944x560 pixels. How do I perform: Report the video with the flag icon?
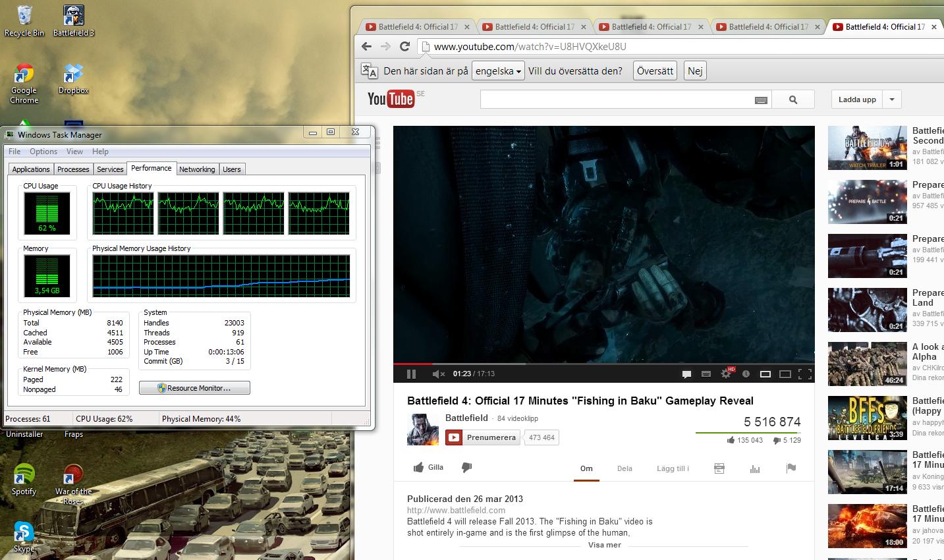click(791, 468)
